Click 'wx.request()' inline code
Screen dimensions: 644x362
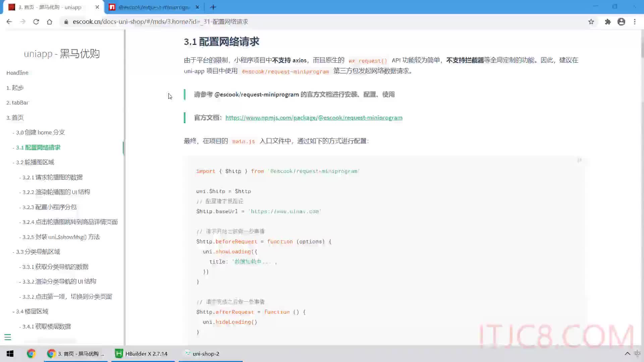368,61
